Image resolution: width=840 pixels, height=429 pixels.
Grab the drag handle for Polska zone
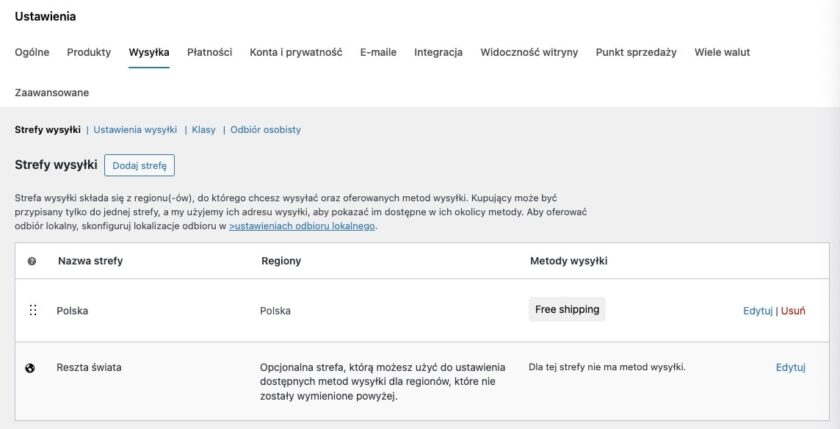(33, 310)
